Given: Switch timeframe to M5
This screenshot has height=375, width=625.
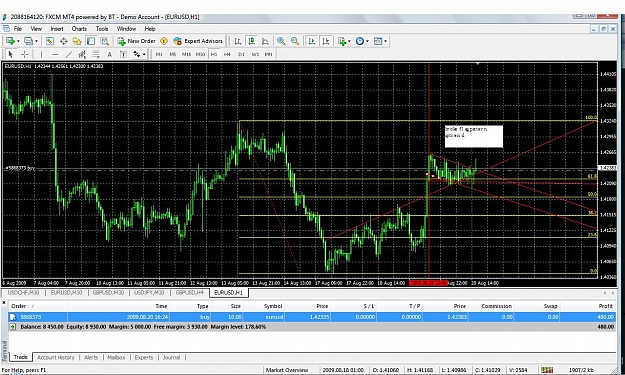Looking at the screenshot, I should 173,54.
